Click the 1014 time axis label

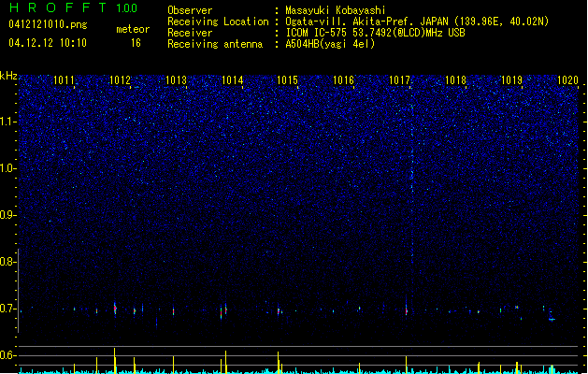coord(232,79)
